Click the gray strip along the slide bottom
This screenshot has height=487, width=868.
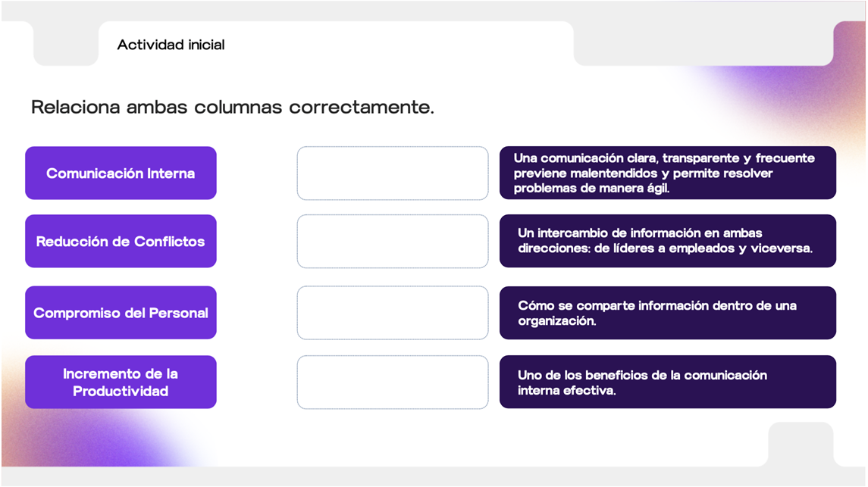point(434,476)
